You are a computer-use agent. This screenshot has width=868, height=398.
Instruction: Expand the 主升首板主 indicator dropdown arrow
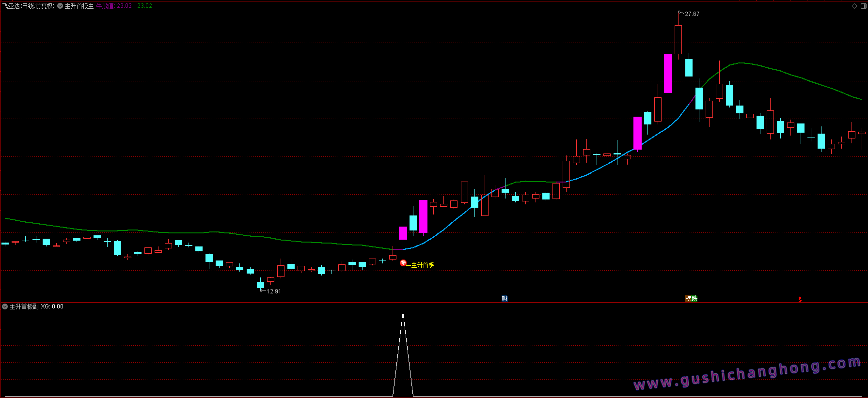coord(60,6)
